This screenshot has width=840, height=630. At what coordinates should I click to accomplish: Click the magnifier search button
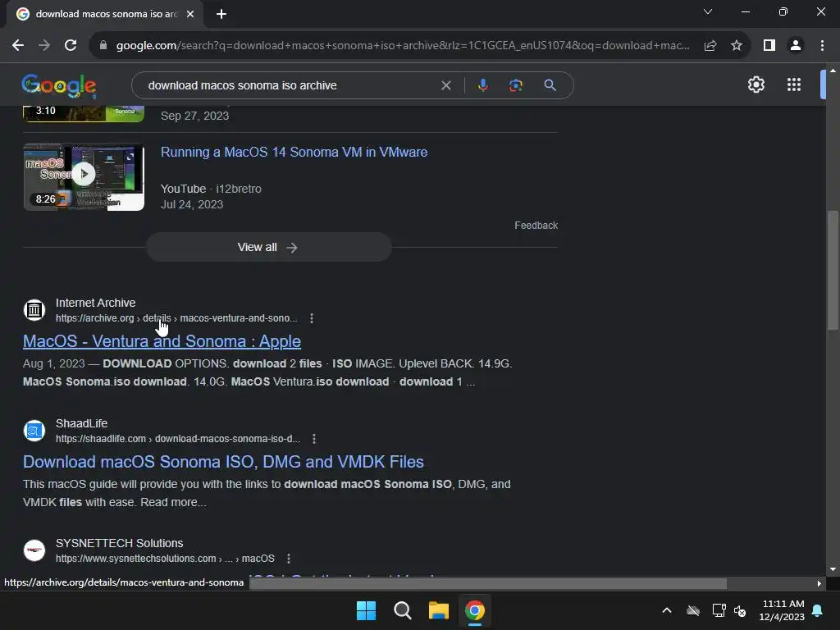(x=550, y=85)
